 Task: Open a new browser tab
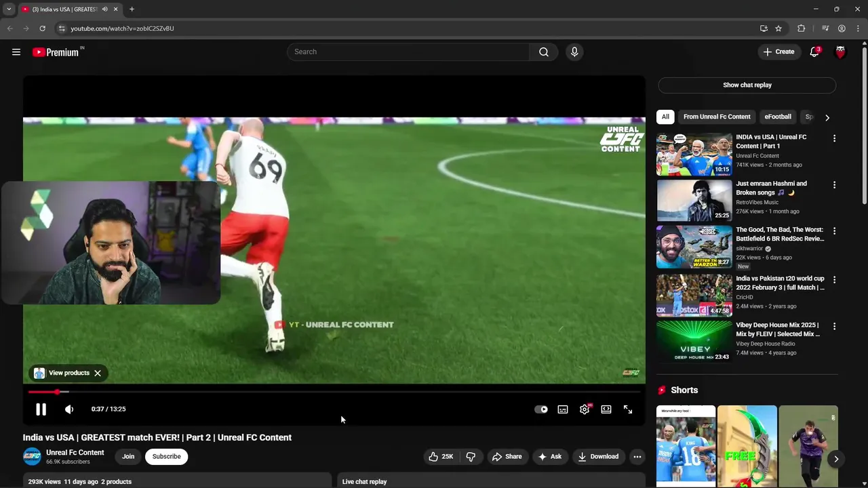pyautogui.click(x=132, y=9)
